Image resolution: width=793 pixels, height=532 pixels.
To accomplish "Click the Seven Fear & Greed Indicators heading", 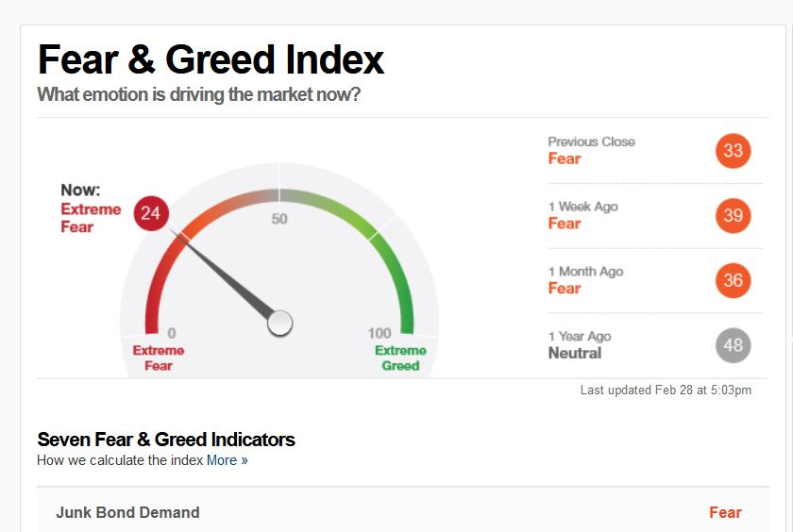I will pos(166,440).
